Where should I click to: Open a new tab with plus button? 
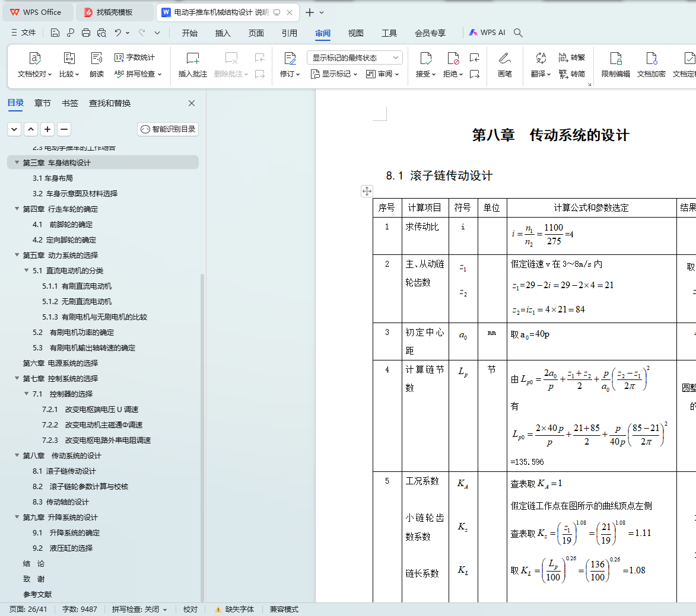click(310, 12)
